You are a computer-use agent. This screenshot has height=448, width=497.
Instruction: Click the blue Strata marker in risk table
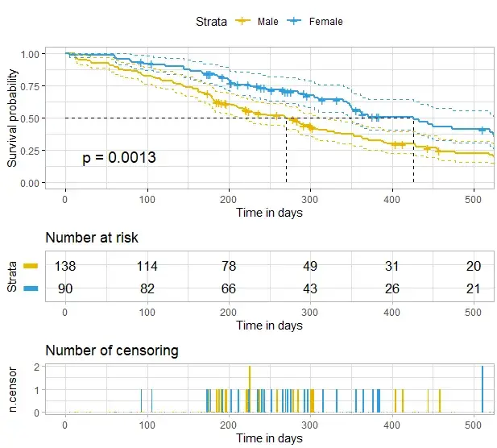[31, 288]
